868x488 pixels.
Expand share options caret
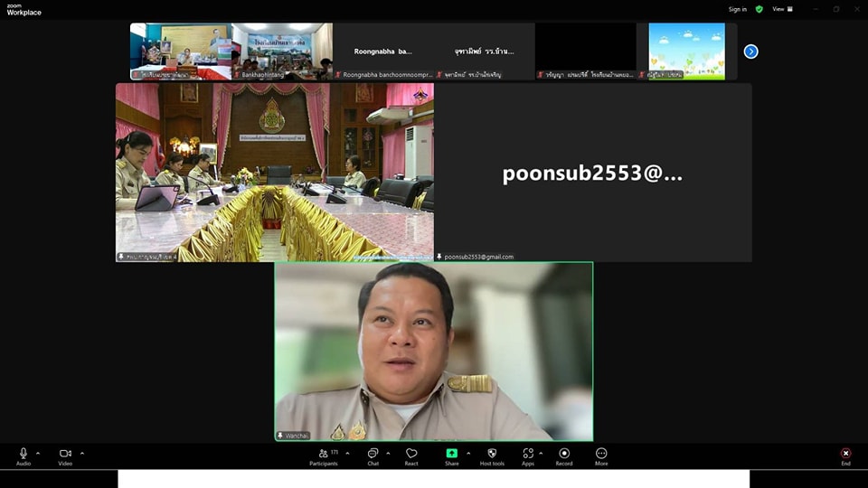(x=468, y=453)
